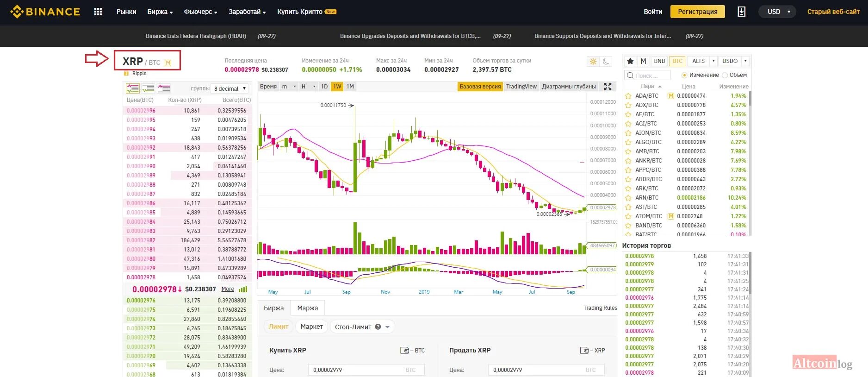Screen dimensions: 868x377
Task: Switch to light theme sun icon
Action: 593,61
